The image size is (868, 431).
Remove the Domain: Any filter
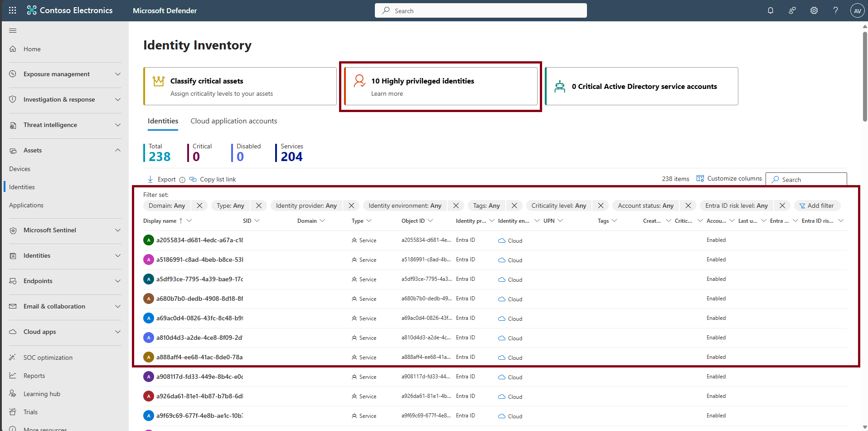(x=199, y=206)
